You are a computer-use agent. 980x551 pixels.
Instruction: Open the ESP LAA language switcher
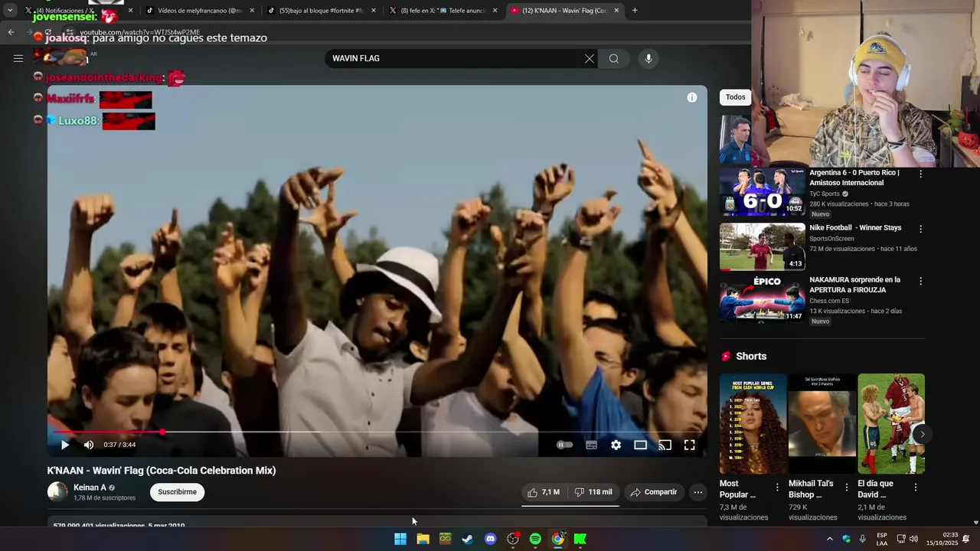click(x=882, y=540)
